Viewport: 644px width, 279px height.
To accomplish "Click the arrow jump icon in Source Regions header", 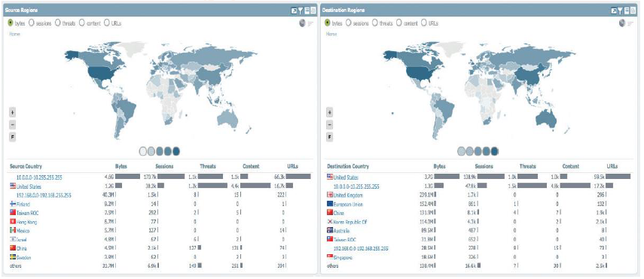I will [x=294, y=11].
